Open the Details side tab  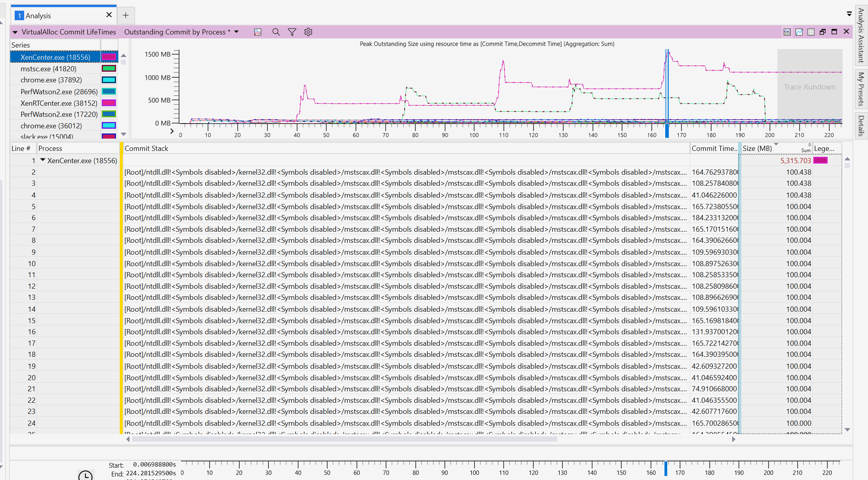click(x=861, y=126)
